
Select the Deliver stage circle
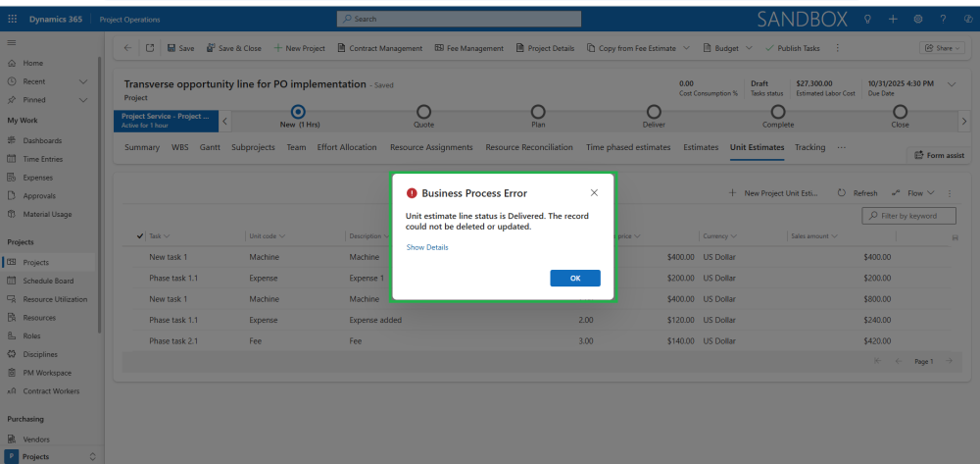tap(654, 112)
